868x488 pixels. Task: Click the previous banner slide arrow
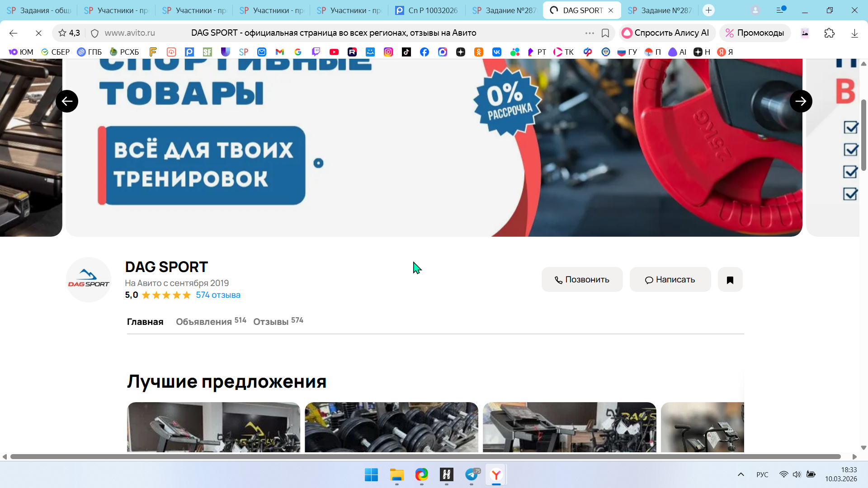pos(67,101)
